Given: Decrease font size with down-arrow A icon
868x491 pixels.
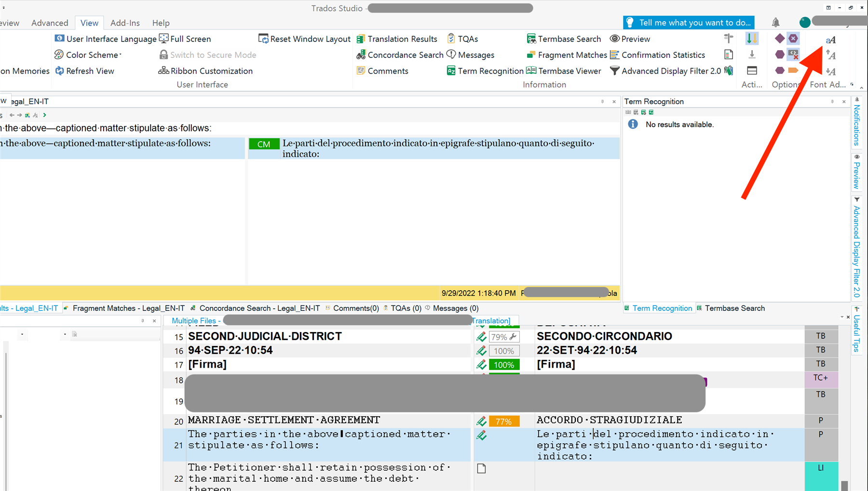Looking at the screenshot, I should click(830, 71).
